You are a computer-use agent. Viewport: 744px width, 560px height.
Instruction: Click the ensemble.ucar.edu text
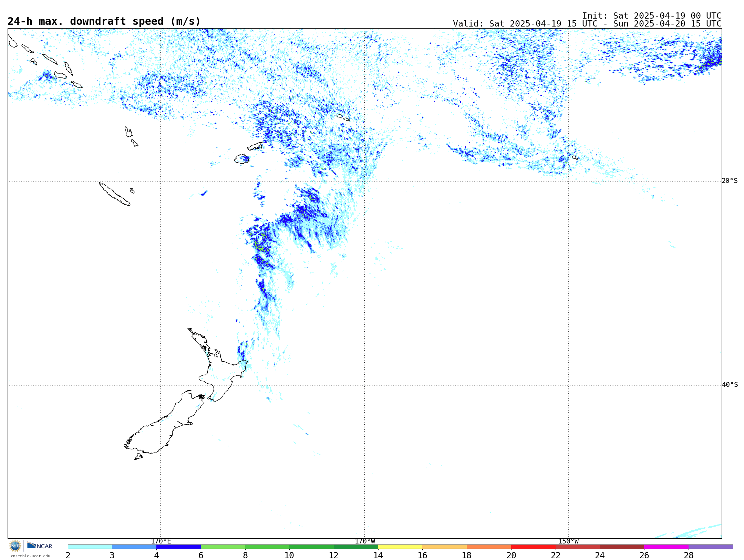[x=30, y=556]
